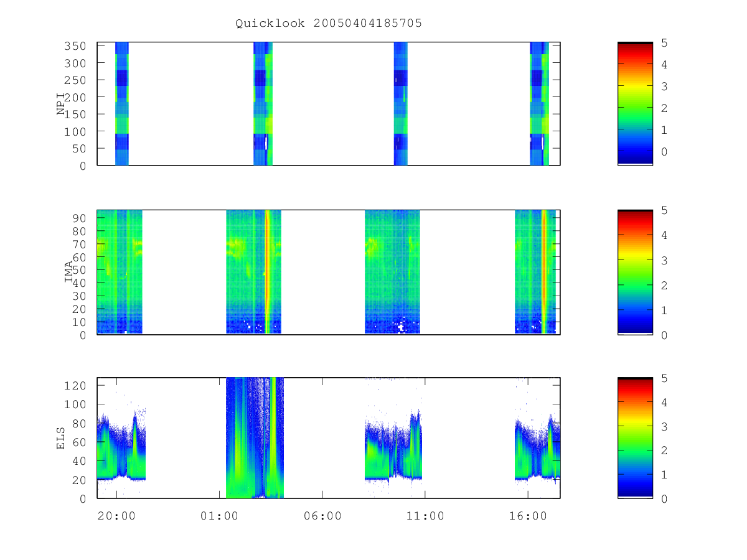Click the NPI panel color bar
This screenshot has height=560, width=747.
[x=635, y=103]
